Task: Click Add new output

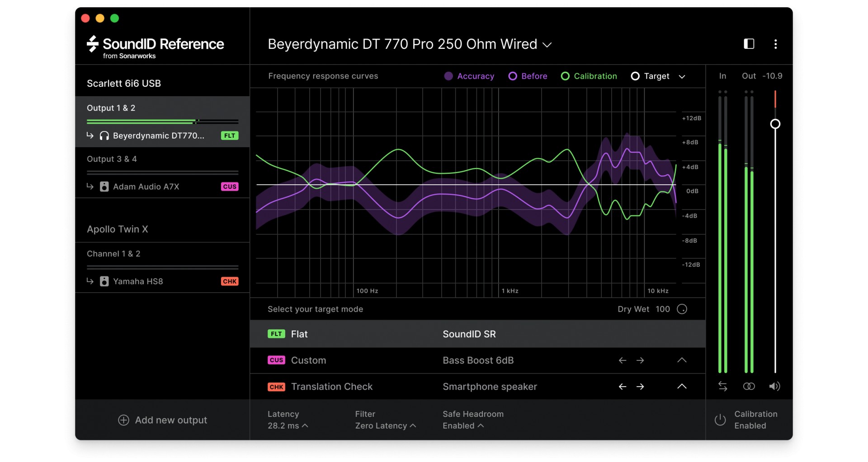Action: pos(162,420)
